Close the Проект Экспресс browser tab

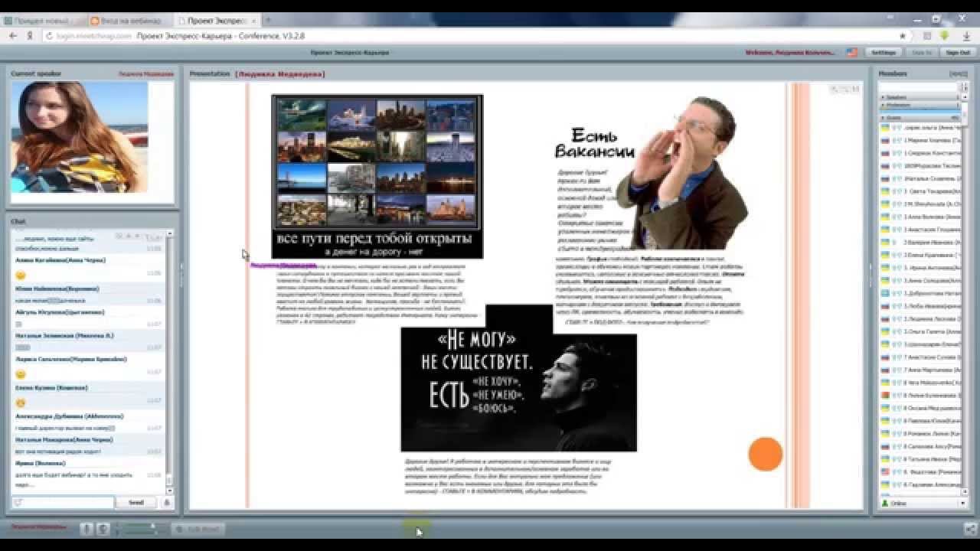click(253, 21)
